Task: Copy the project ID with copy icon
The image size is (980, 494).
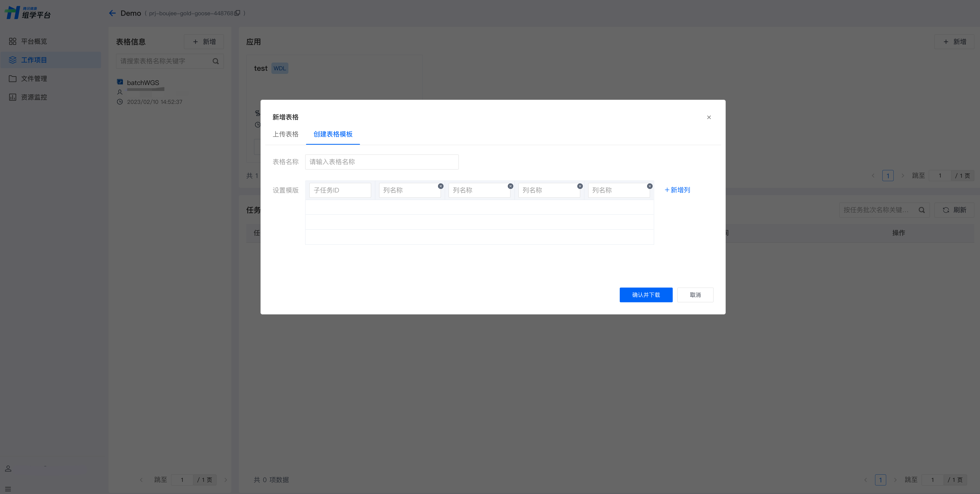Action: click(x=238, y=13)
